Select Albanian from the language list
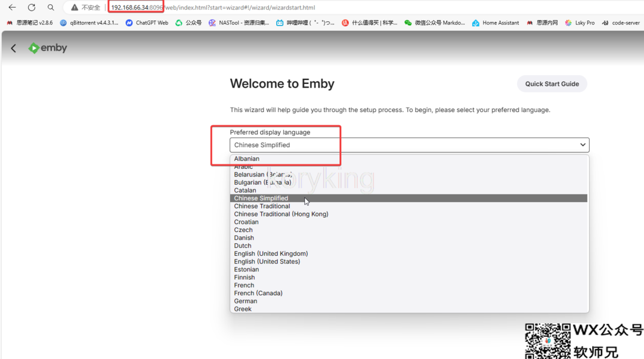 tap(408, 159)
